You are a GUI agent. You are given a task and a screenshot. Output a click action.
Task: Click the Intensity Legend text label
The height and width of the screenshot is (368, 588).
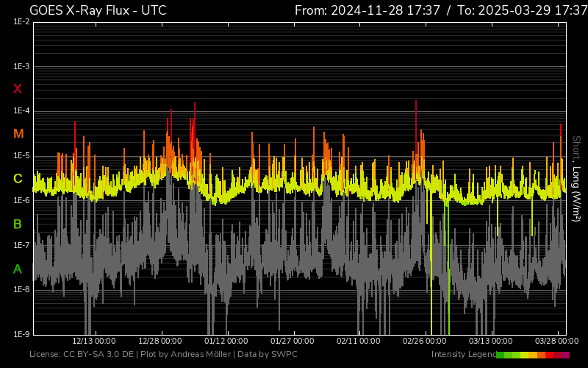(463, 355)
